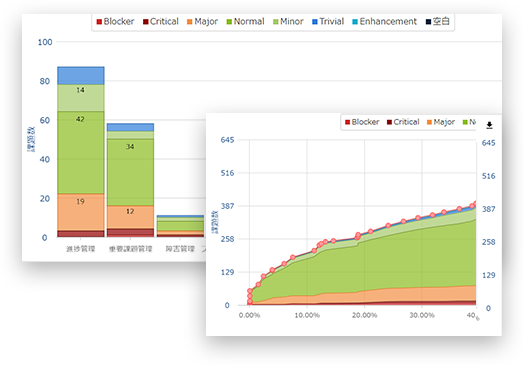Toggle the Major series in the bar chart legend

click(x=203, y=22)
